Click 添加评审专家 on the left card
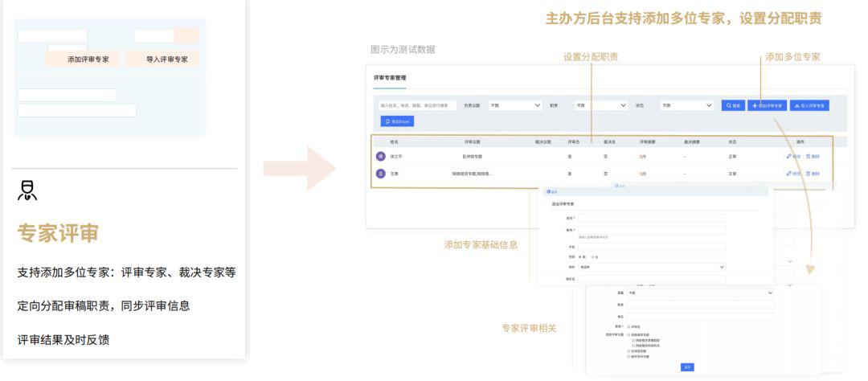 click(83, 59)
